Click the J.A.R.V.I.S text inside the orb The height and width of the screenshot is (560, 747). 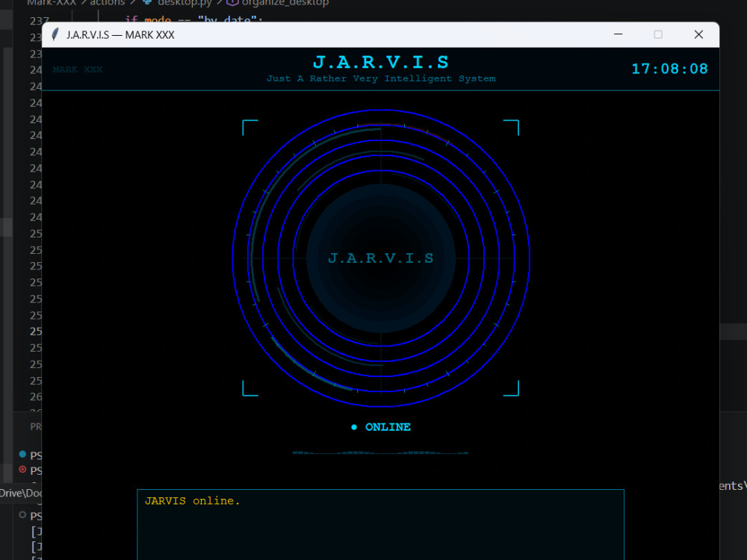click(381, 258)
